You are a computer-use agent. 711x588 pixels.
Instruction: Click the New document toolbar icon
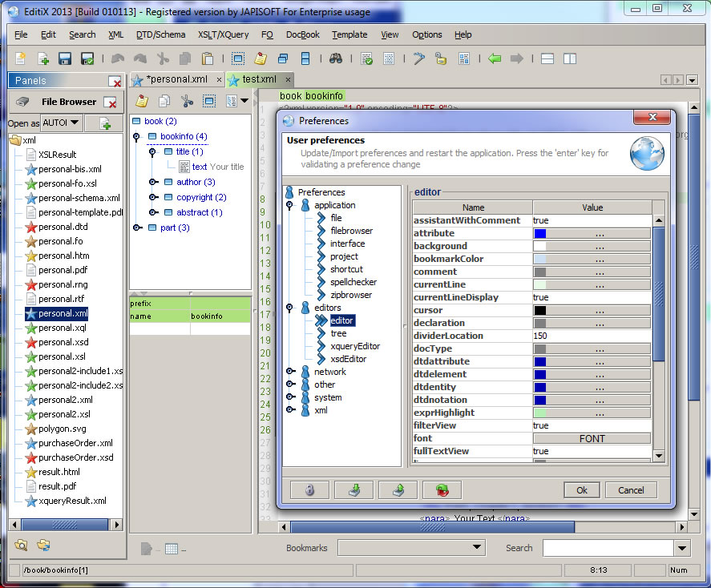tap(19, 58)
